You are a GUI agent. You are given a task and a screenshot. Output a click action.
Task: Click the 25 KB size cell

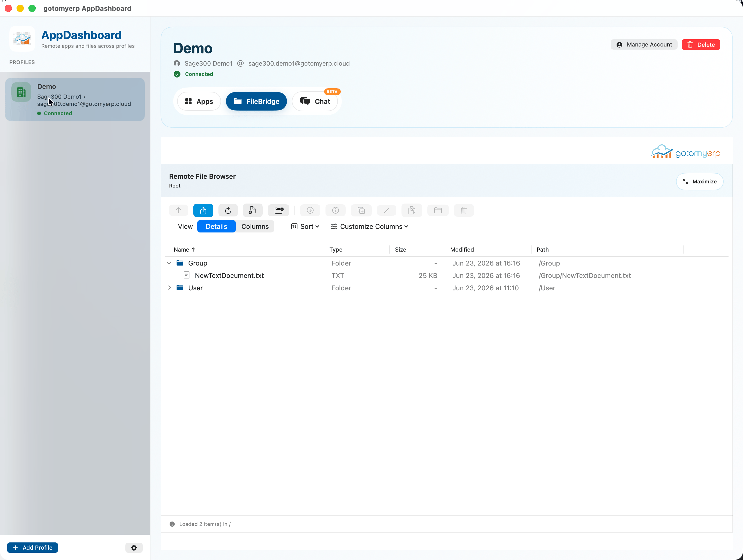pyautogui.click(x=428, y=275)
